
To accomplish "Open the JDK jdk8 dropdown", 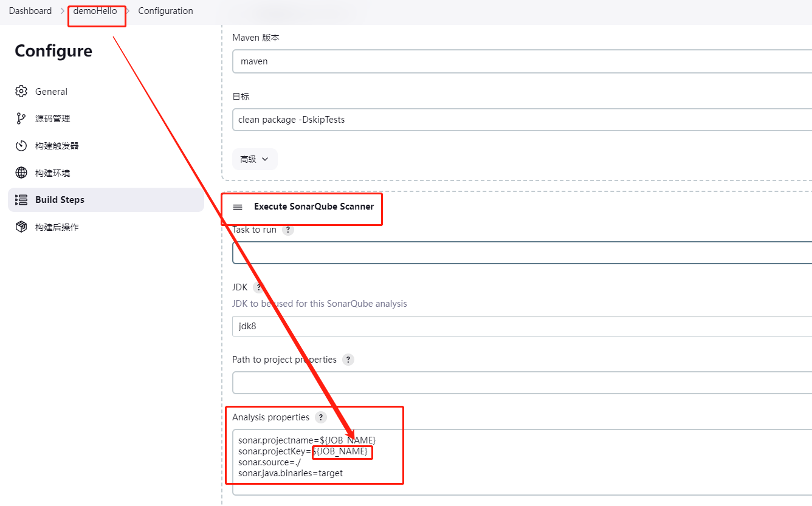I will click(522, 326).
